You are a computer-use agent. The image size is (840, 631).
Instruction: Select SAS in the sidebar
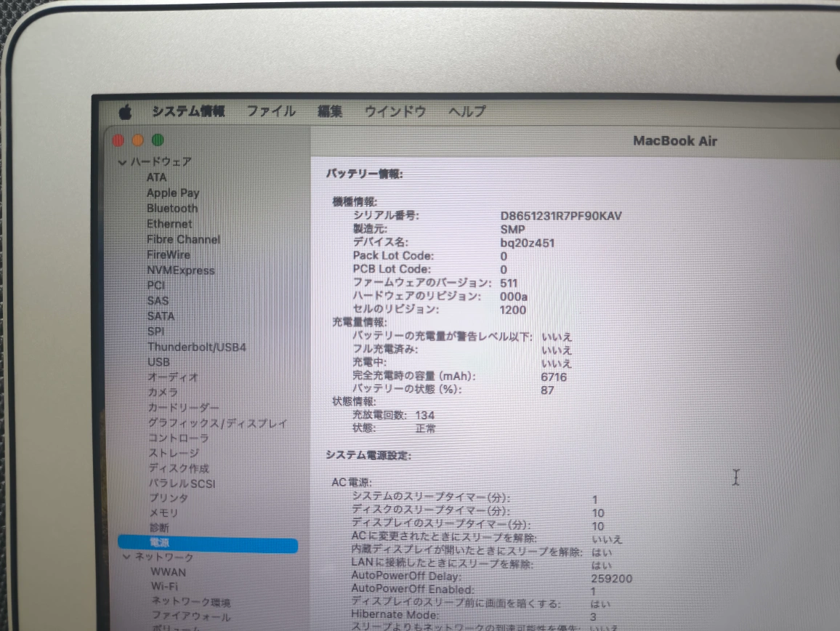point(158,301)
